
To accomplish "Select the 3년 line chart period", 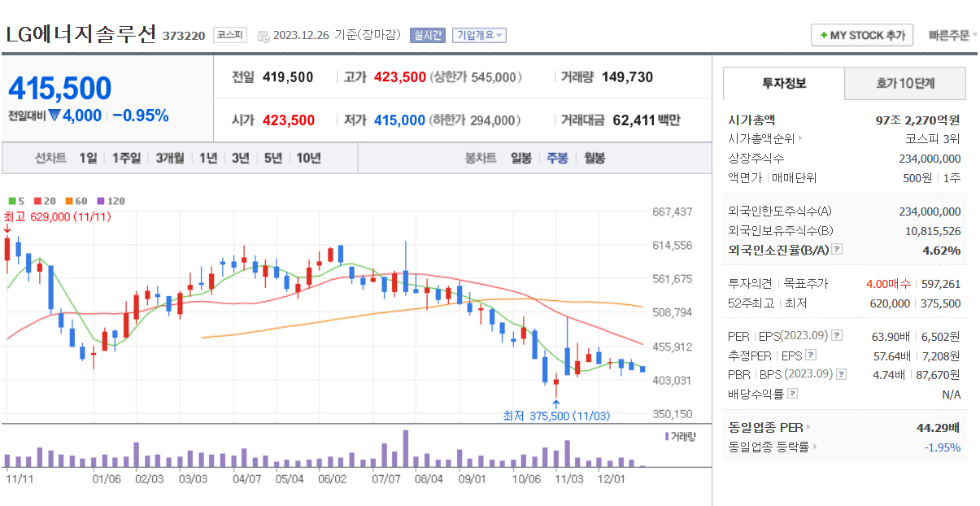I will click(x=240, y=158).
